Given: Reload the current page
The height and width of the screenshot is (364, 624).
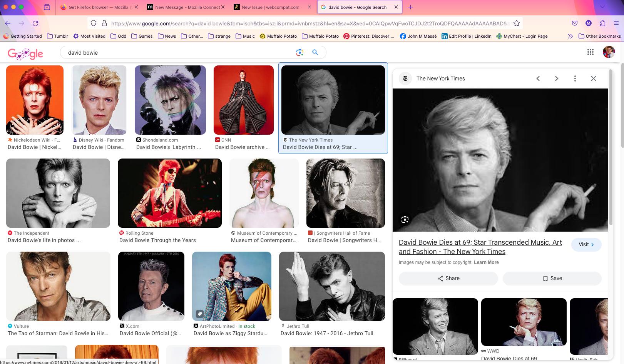Looking at the screenshot, I should (x=35, y=23).
